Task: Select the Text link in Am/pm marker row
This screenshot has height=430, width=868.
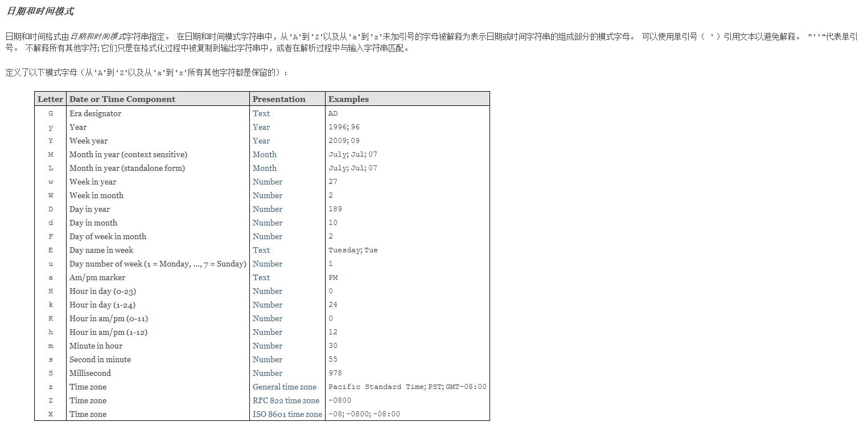Action: pyautogui.click(x=261, y=277)
